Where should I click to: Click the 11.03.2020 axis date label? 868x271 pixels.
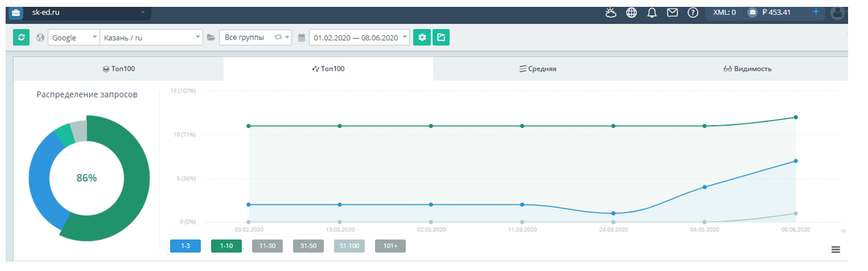point(522,229)
